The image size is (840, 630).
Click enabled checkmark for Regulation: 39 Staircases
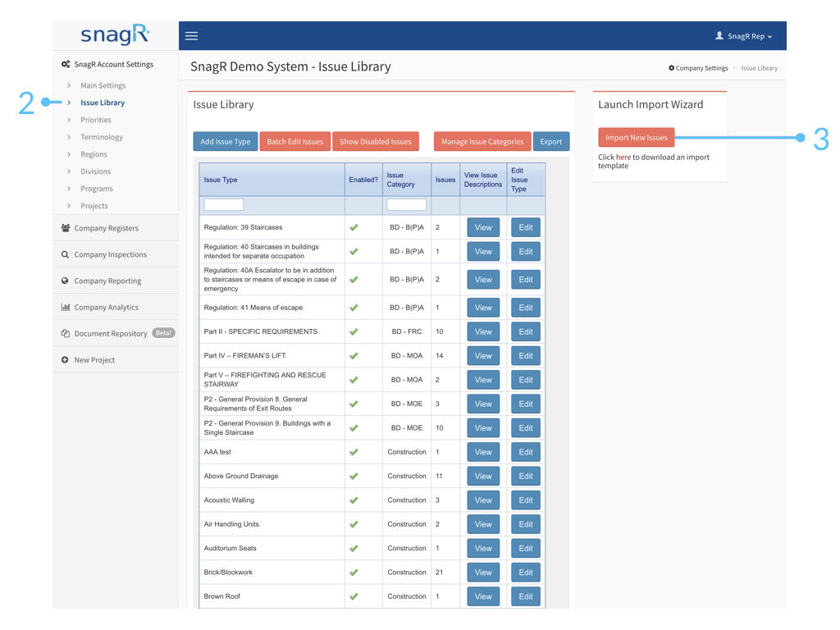click(x=354, y=228)
